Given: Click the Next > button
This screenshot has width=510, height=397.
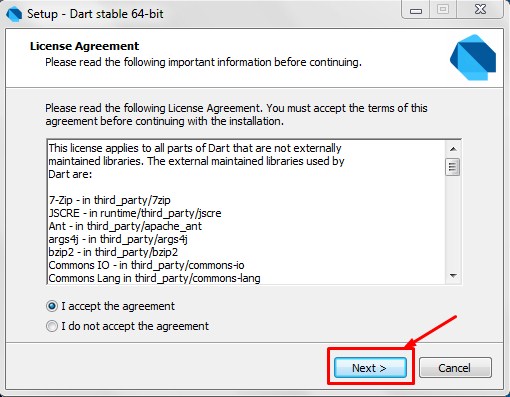Looking at the screenshot, I should click(370, 368).
